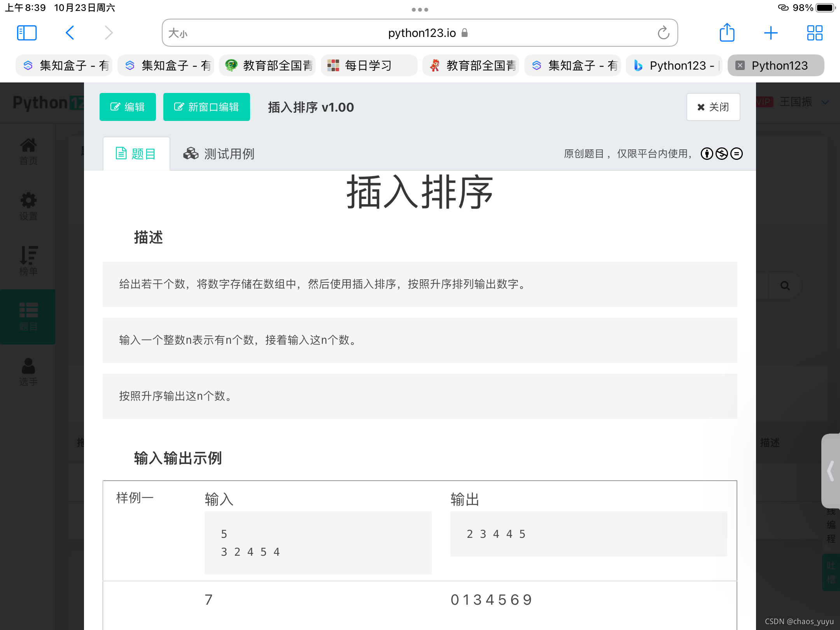840x630 pixels.
Task: Click the 新窗口编辑 button
Action: 206,107
